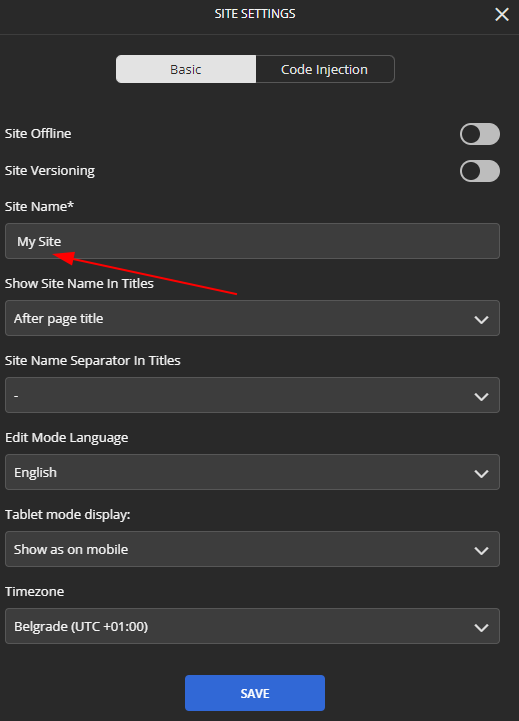Expand the Timezone dropdown
Viewport: 519px width, 721px height.
[252, 626]
